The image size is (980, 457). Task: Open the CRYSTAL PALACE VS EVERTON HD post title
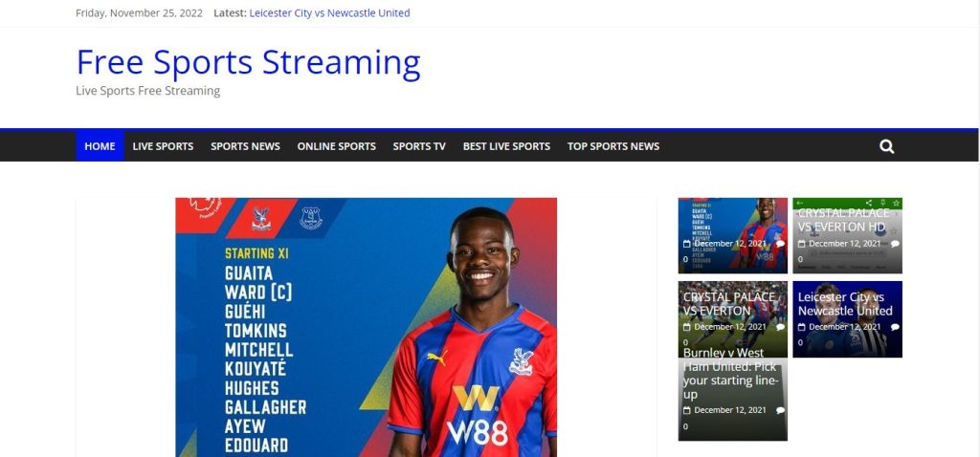click(843, 220)
